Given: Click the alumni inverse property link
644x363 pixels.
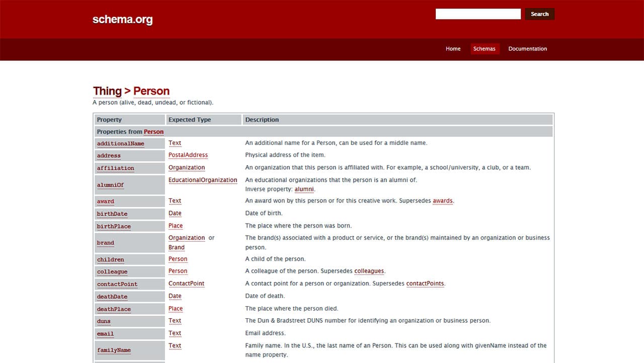Looking at the screenshot, I should pyautogui.click(x=304, y=189).
